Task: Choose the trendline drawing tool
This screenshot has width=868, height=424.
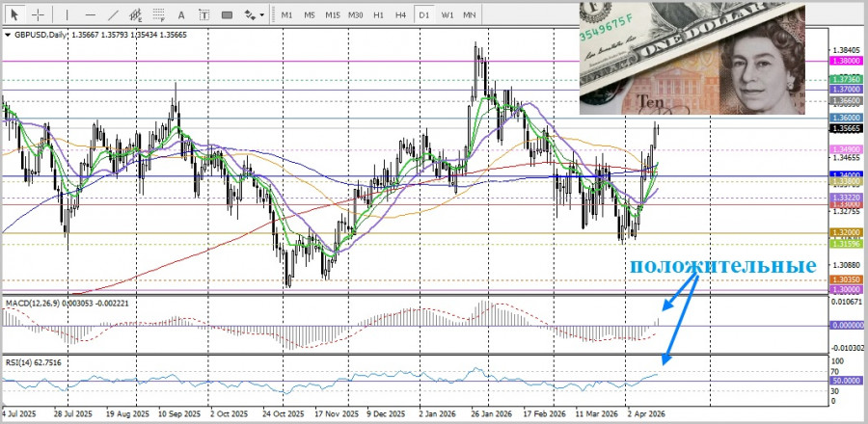Action: coord(112,14)
